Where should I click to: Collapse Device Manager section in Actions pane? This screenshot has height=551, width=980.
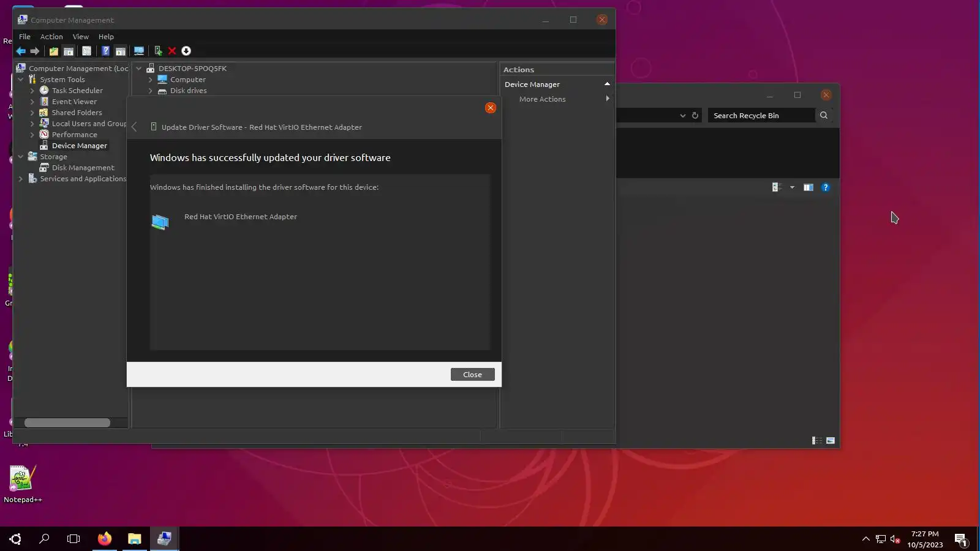click(607, 84)
